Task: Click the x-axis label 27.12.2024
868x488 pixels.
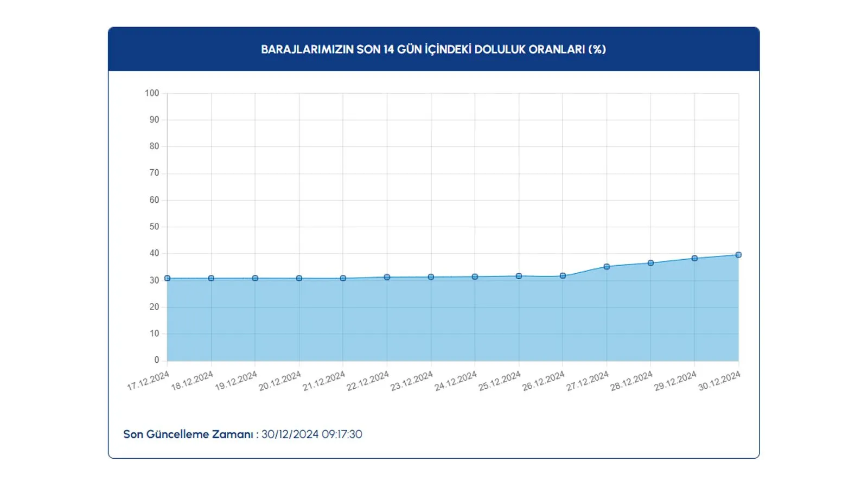Action: pos(588,381)
